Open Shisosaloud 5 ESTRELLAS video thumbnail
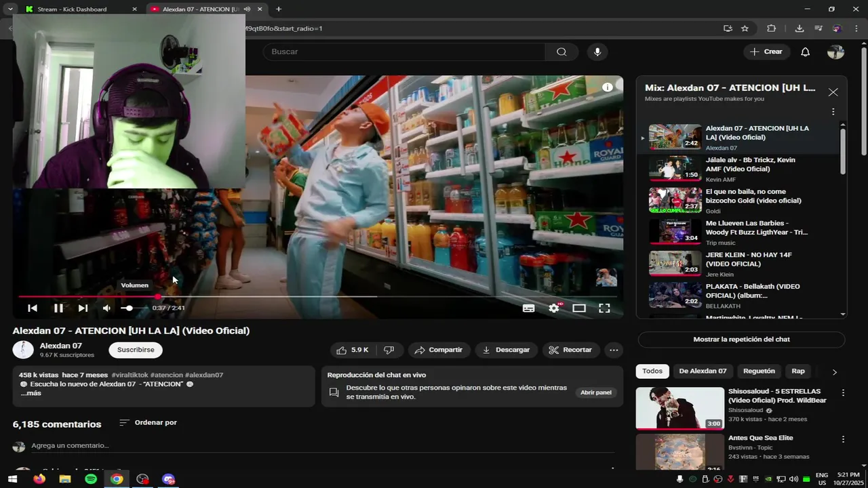The width and height of the screenshot is (868, 488). coord(680,408)
